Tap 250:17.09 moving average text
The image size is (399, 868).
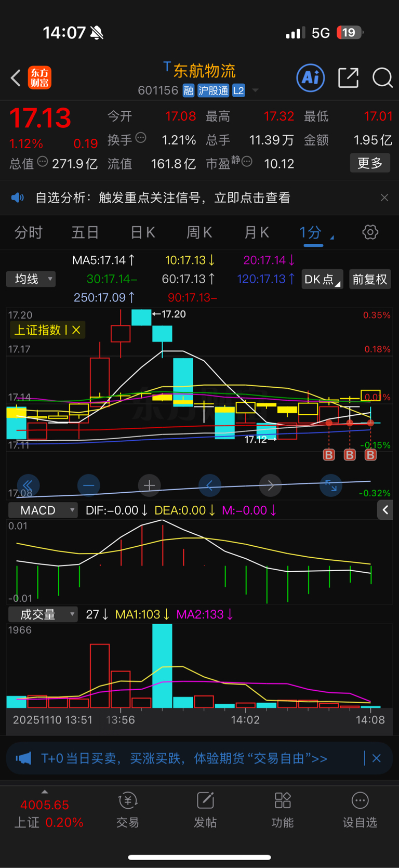click(104, 297)
